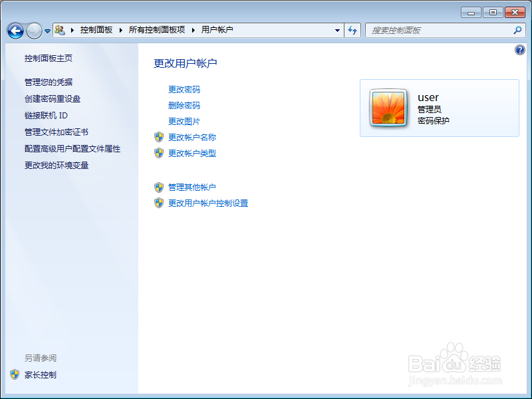Close the User Accounts window
The height and width of the screenshot is (399, 532).
coord(515,13)
